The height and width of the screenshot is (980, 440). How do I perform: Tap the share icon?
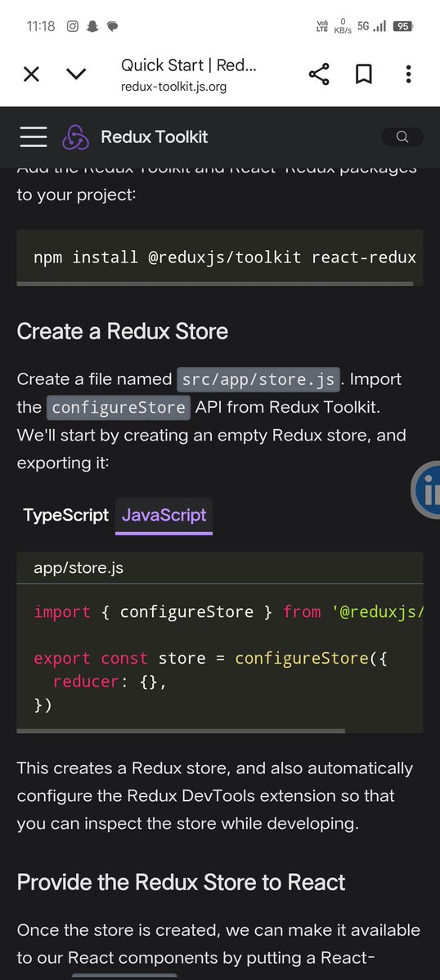tap(319, 74)
